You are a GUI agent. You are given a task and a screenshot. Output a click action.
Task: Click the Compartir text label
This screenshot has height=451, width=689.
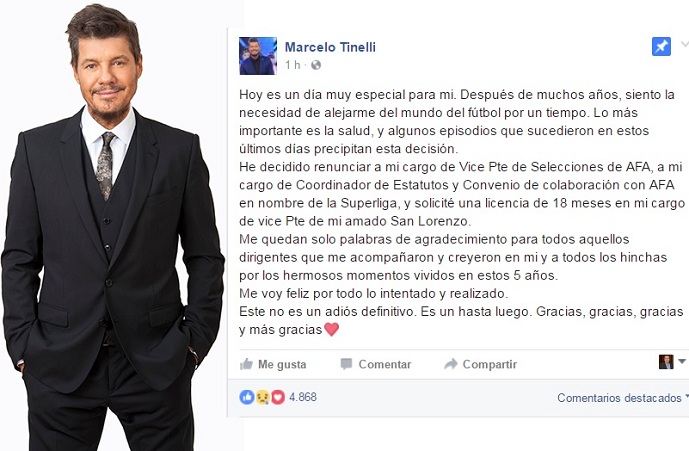pos(490,364)
